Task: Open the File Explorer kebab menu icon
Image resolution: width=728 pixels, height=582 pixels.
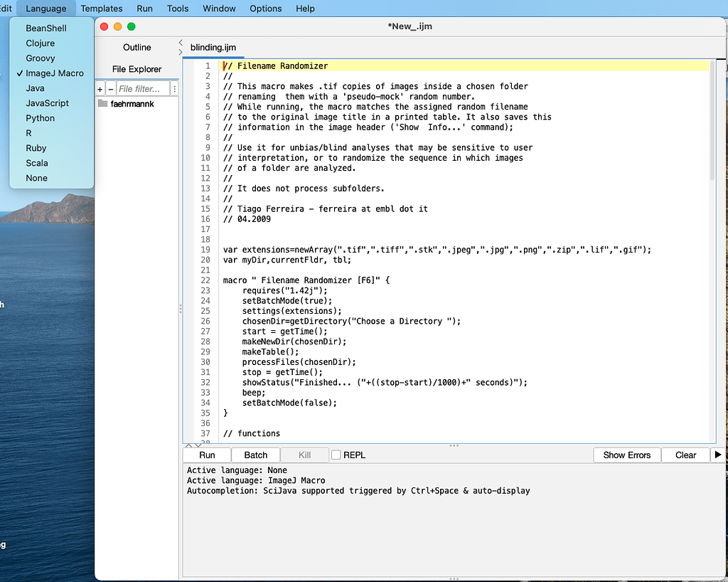Action: tap(174, 89)
